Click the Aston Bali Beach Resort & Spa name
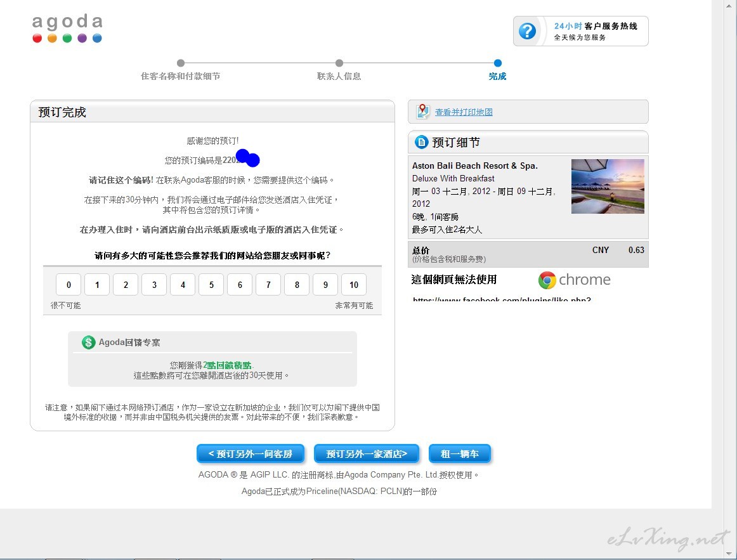The height and width of the screenshot is (560, 737). (474, 166)
